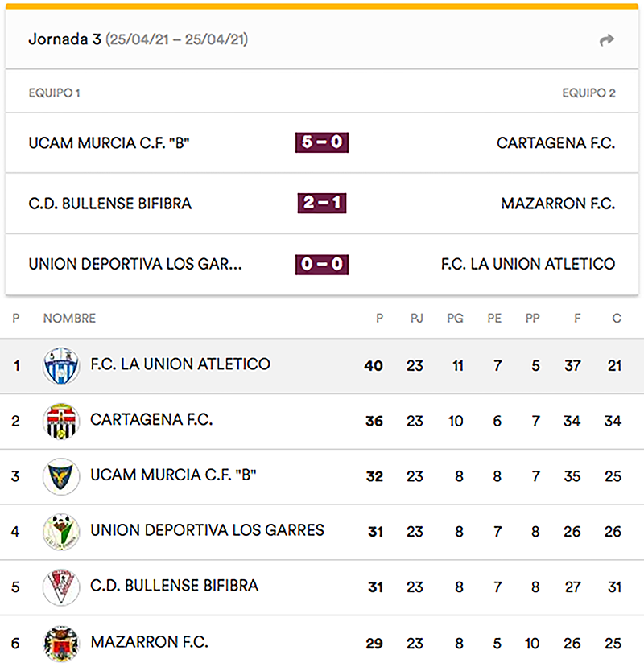Select F.C. La Union Atletico standings name
Screen dimensions: 644x671
point(180,364)
